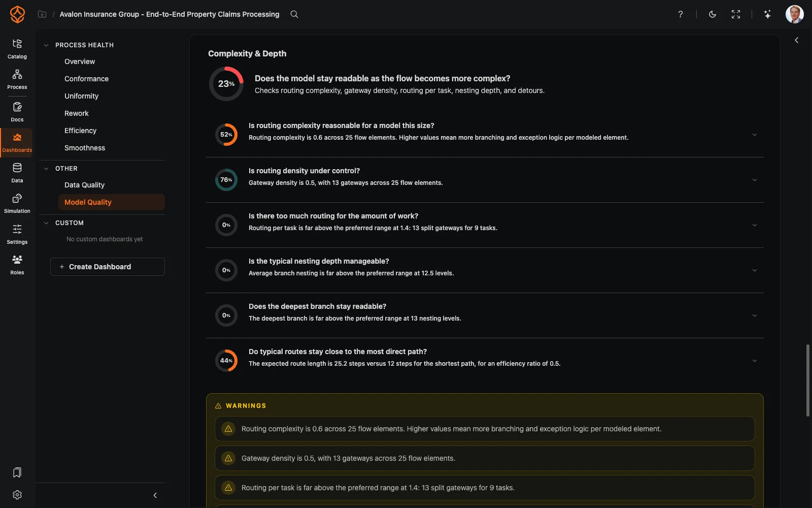Open the Catalog section
The width and height of the screenshot is (812, 508).
17,49
